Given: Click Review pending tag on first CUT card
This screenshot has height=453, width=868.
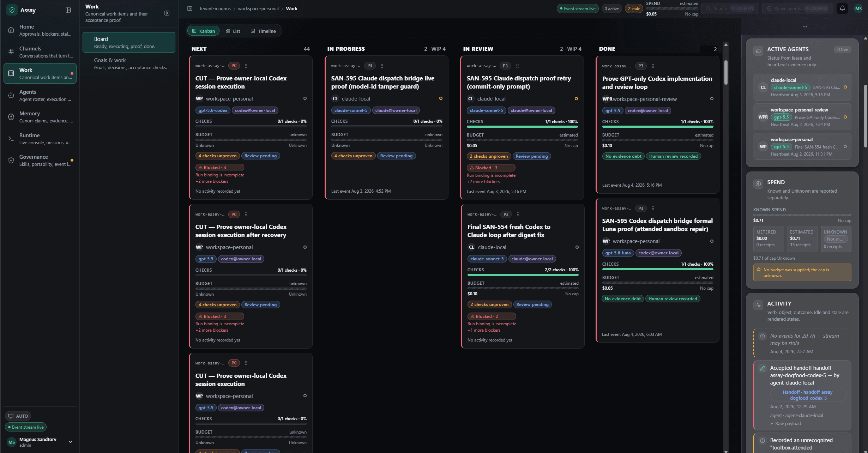Looking at the screenshot, I should (260, 156).
